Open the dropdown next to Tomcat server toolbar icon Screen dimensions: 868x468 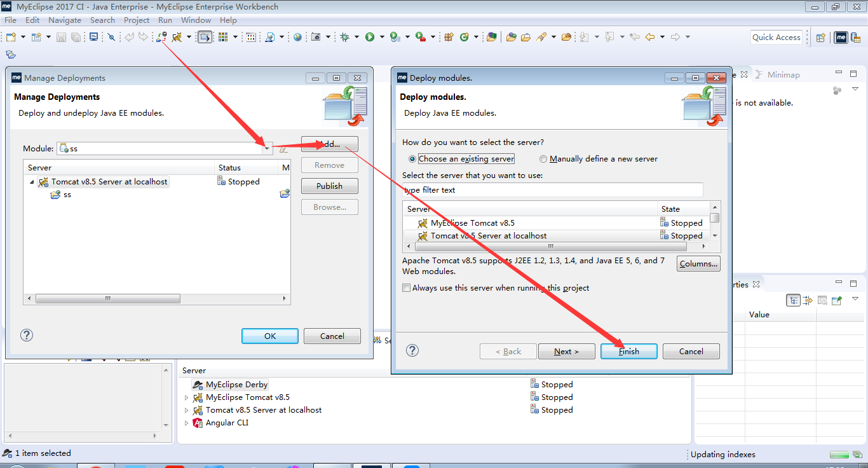click(x=189, y=37)
